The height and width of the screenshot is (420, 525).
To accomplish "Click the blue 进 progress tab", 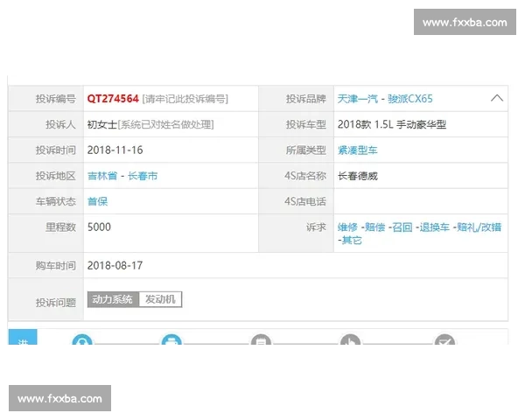I will [x=23, y=337].
